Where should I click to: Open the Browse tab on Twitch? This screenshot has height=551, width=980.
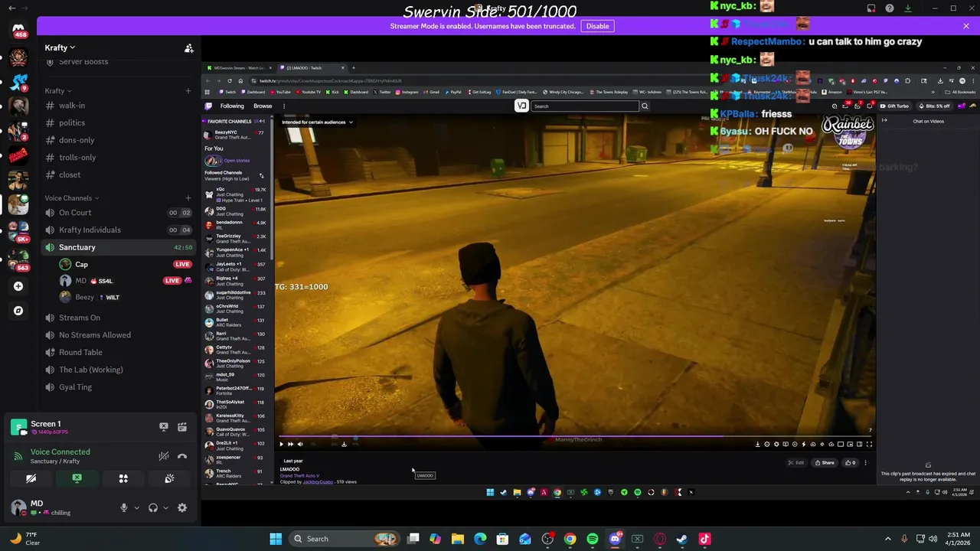(x=263, y=106)
